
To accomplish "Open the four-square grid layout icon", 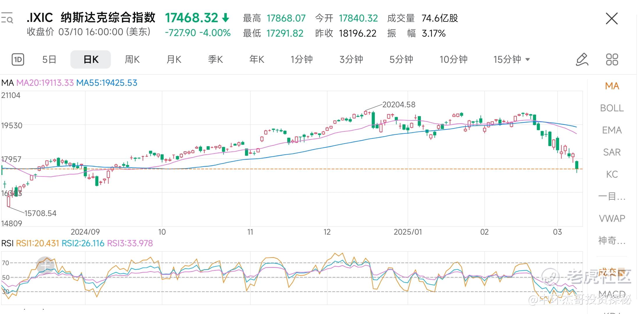I will pos(612,60).
